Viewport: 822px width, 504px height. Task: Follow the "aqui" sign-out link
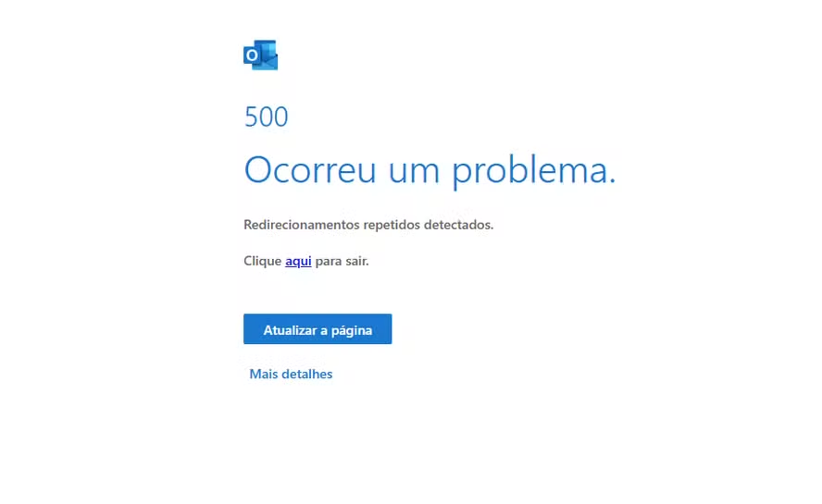pyautogui.click(x=298, y=261)
